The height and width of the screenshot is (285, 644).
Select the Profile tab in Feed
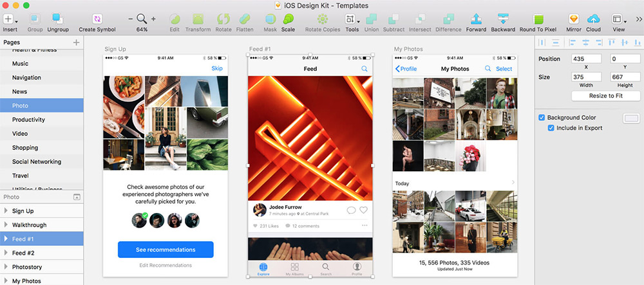pyautogui.click(x=357, y=269)
